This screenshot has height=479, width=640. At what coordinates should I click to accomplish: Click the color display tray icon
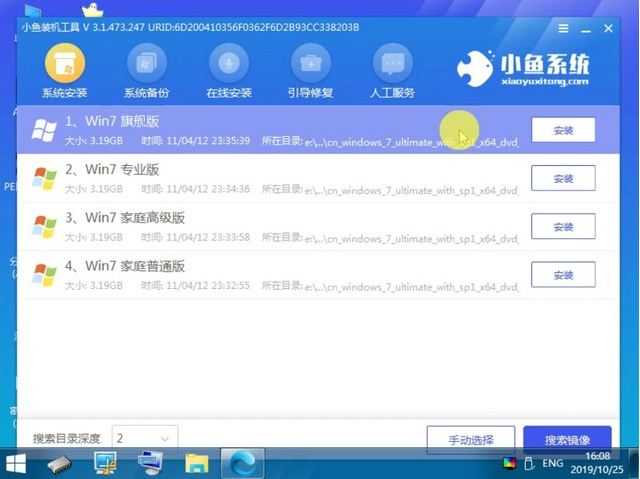point(509,463)
